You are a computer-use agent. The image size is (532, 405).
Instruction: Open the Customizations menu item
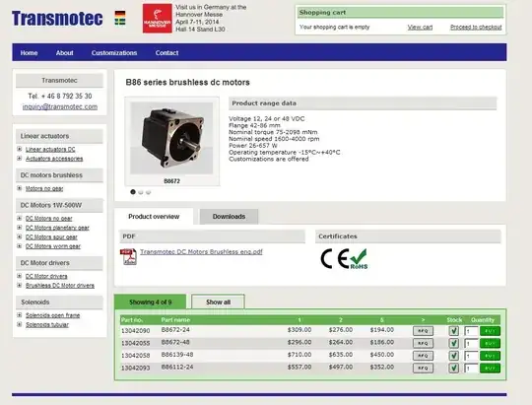[x=114, y=53]
